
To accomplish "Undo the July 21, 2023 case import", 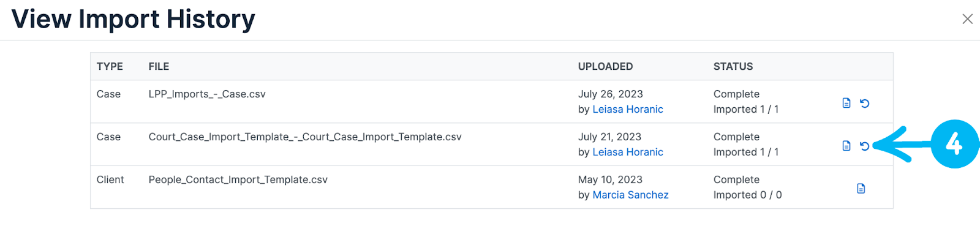I will pos(864,146).
